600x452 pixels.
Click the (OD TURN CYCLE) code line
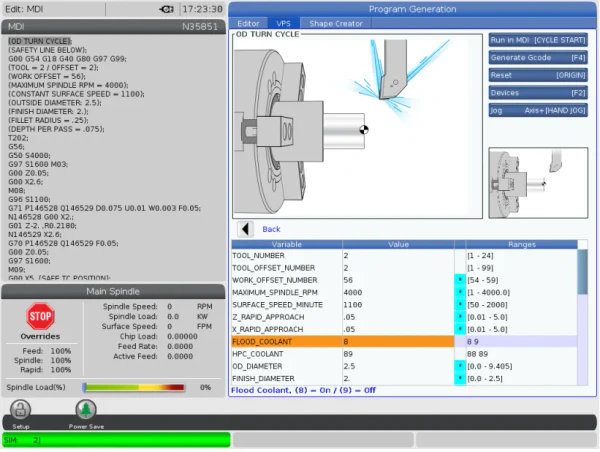click(40, 41)
